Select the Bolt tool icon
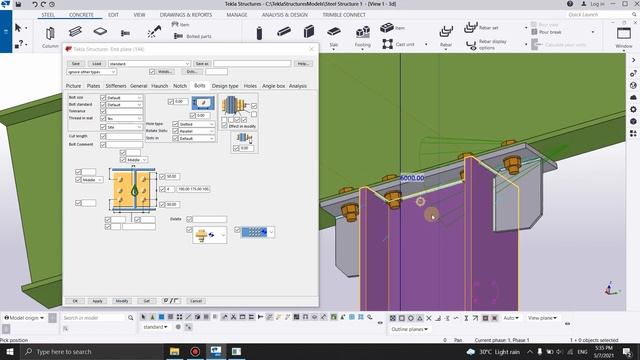The image size is (640, 360). point(125,33)
